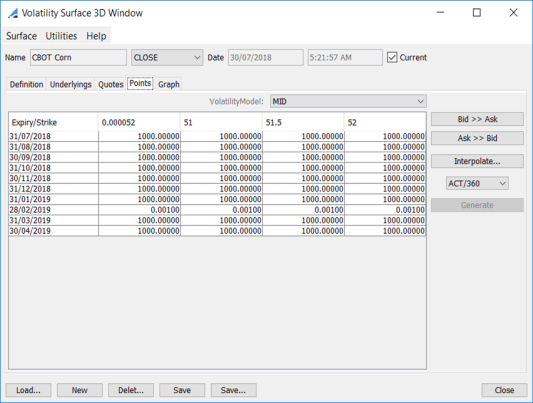Viewport: 533px width, 403px height.
Task: Switch to the Quotes tab
Action: coord(110,84)
